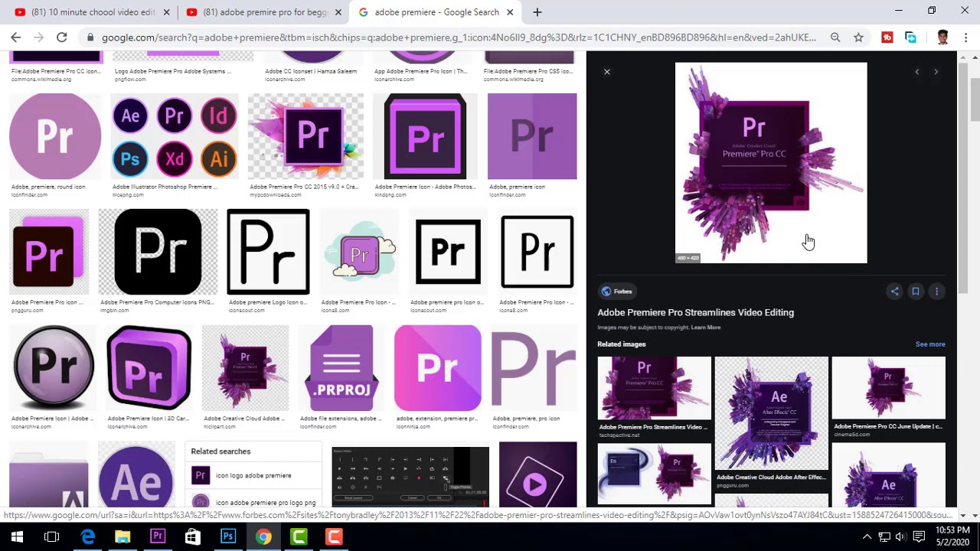
Task: Open the red 'fb' browser extension
Action: tap(887, 37)
